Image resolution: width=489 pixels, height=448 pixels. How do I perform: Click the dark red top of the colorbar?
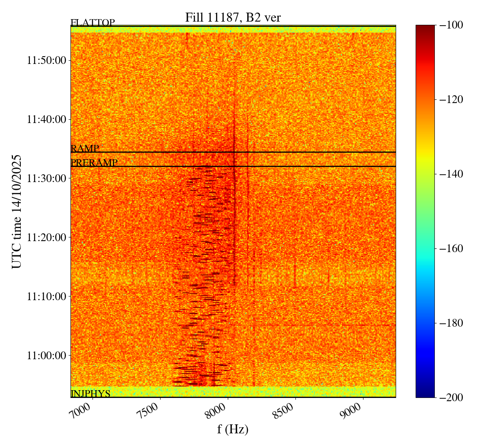(x=425, y=29)
